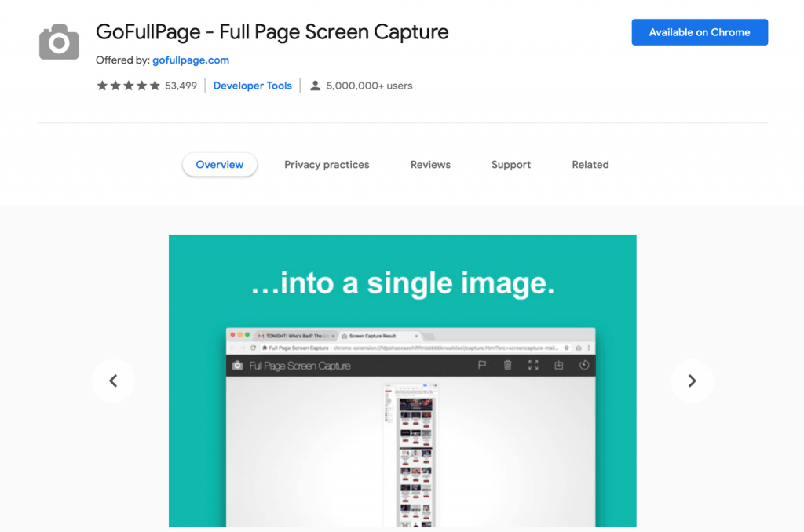Click the Available on Chrome button
Image resolution: width=804 pixels, height=532 pixels.
[x=699, y=32]
